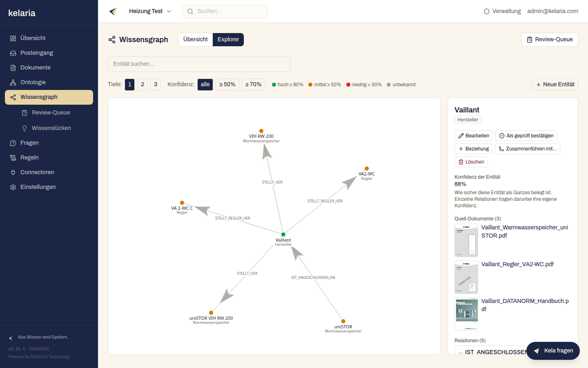This screenshot has width=588, height=368.
Task: Set Tiefe depth to 1
Action: (130, 85)
